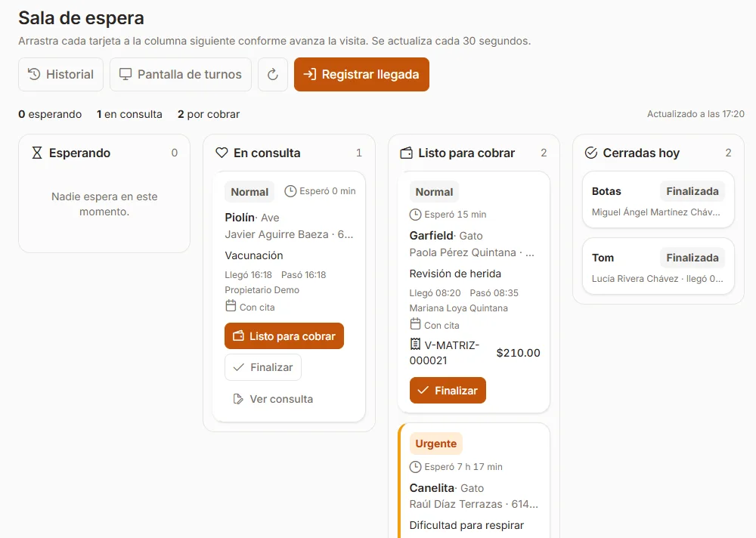Click the monitor icon in Pantalla de turnos
This screenshot has height=538, width=756.
click(125, 74)
